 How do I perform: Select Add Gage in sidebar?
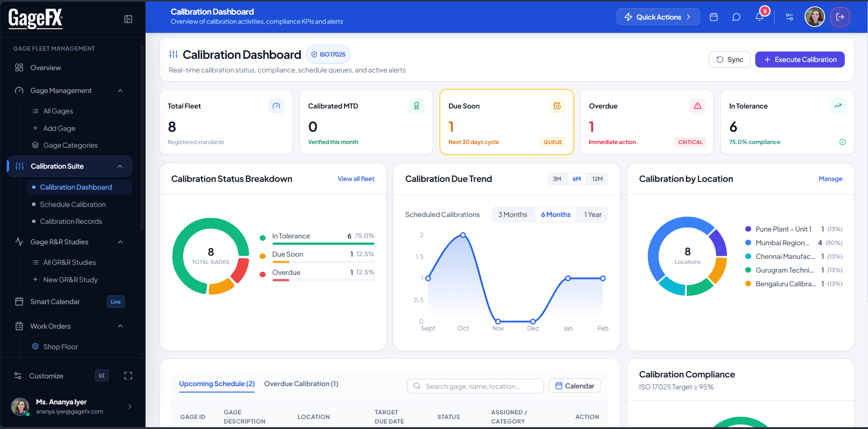pos(59,129)
